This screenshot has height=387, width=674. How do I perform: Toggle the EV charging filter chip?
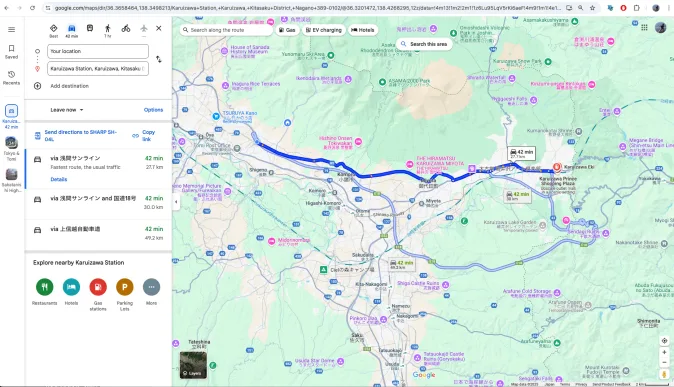pos(323,30)
